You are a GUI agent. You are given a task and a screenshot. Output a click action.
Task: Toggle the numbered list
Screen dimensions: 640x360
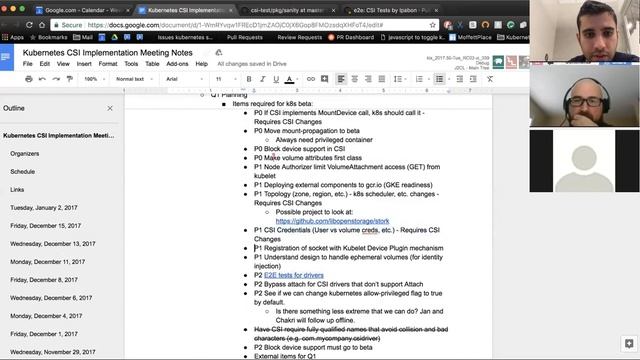(x=419, y=79)
